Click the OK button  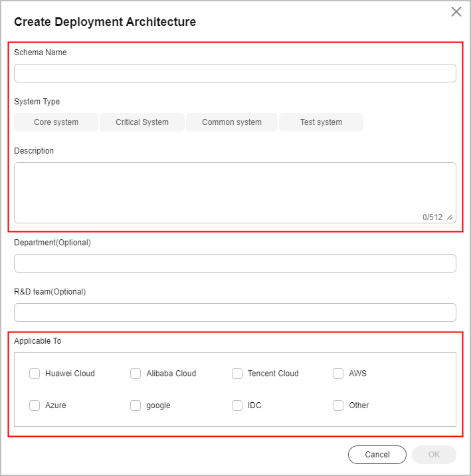click(x=434, y=455)
